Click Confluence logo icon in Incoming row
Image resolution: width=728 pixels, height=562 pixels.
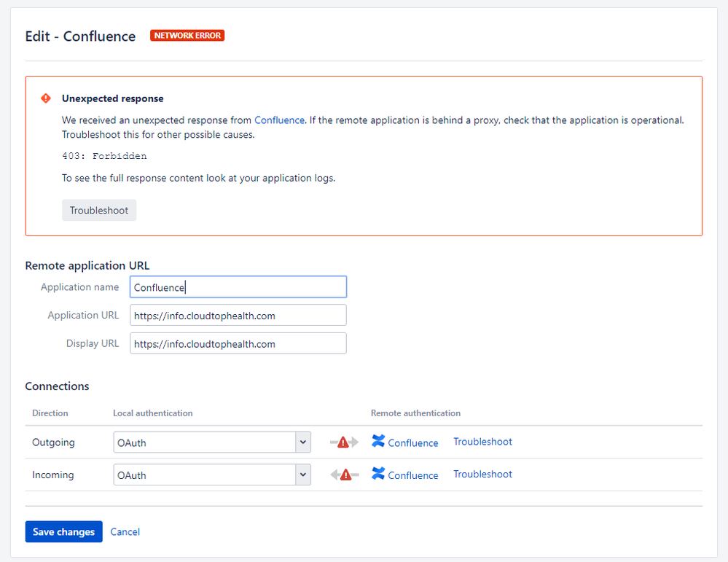[378, 474]
